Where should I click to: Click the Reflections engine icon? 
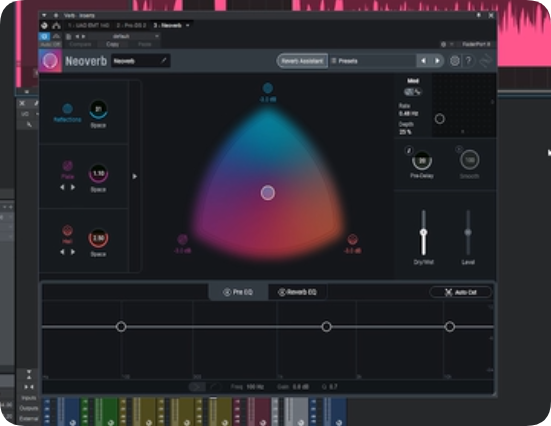(x=67, y=109)
